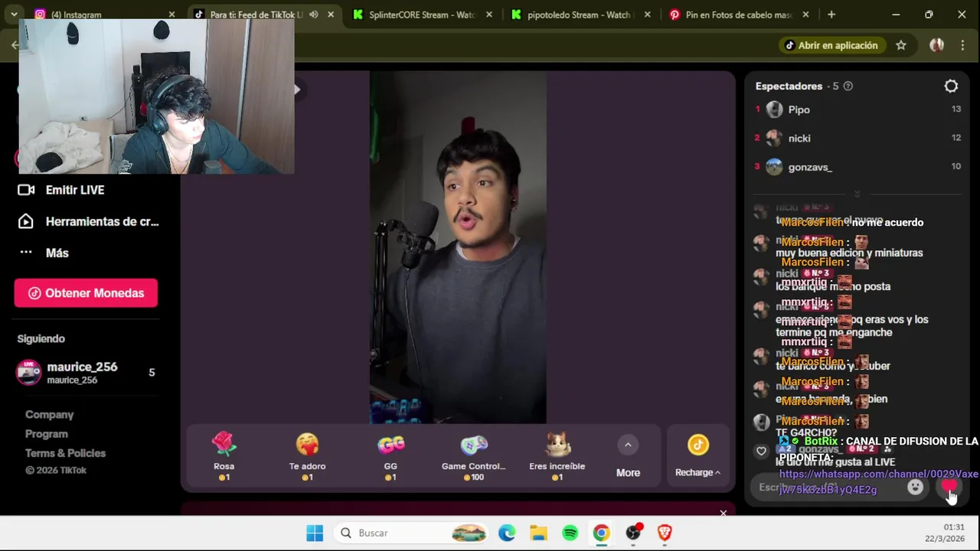Close the bottom banner with X
Viewport: 980px width, 551px height.
click(723, 513)
